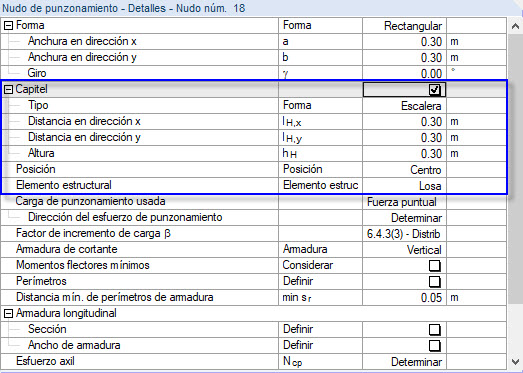The image size is (523, 373).
Task: Select the Armadura de cortante label
Action: [67, 249]
